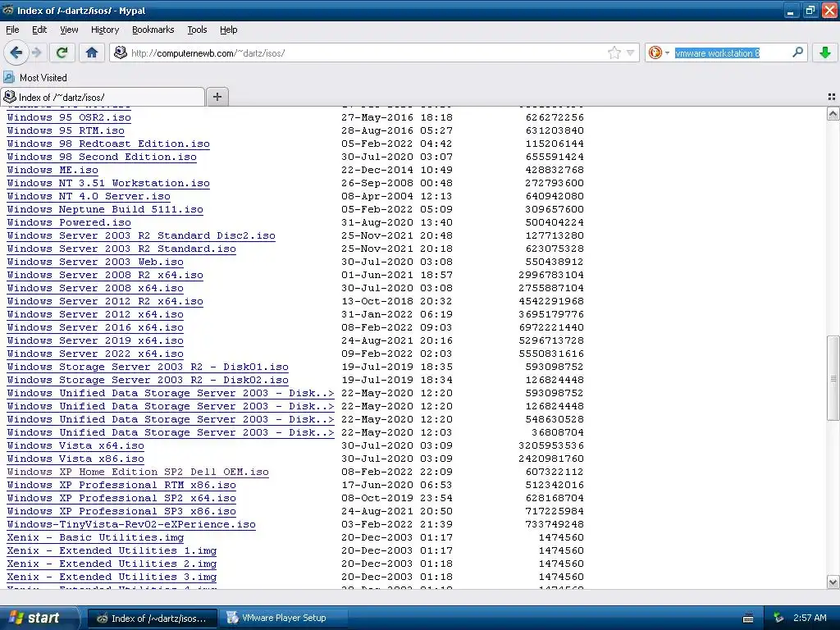Open the Bookmarks menu

coord(153,30)
